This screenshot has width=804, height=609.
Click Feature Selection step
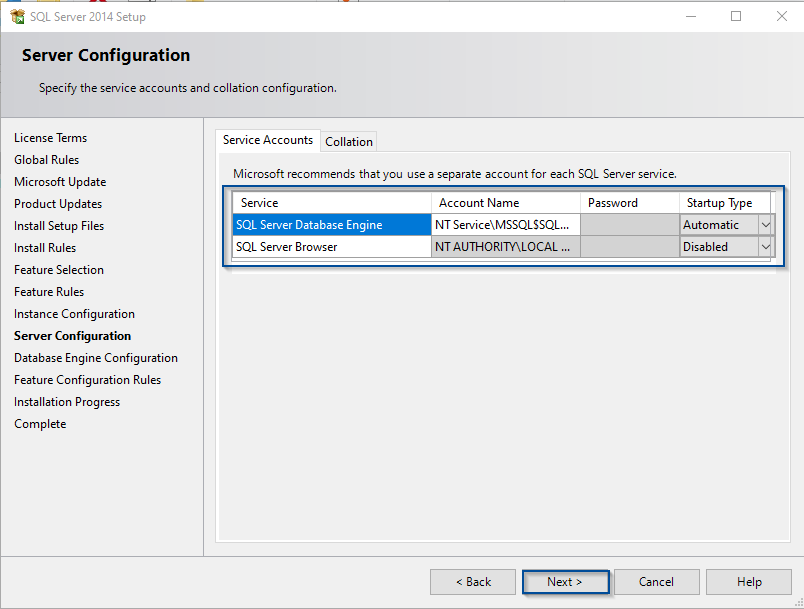tap(59, 270)
